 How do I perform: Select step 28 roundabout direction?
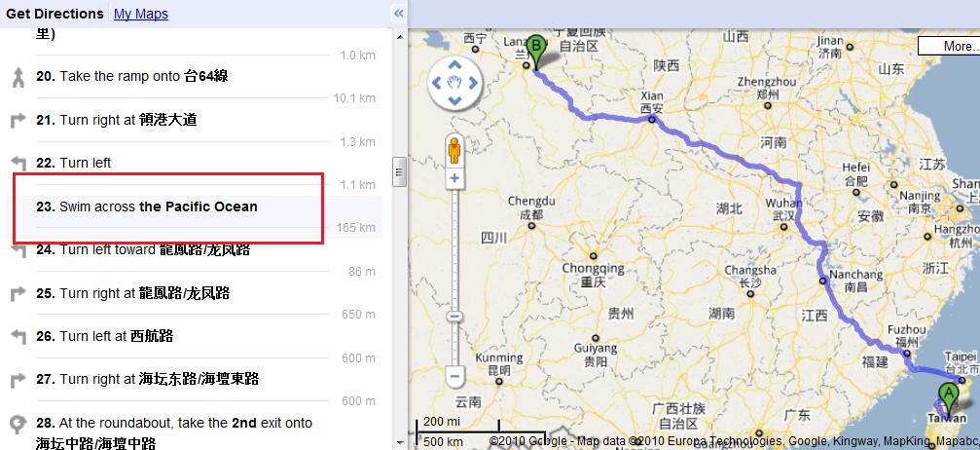pos(194,431)
